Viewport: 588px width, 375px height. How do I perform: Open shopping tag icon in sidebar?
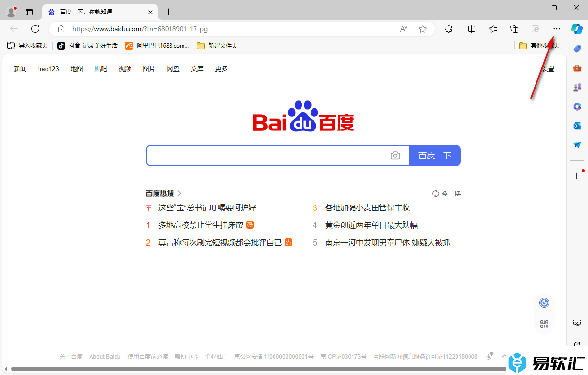coord(577,49)
